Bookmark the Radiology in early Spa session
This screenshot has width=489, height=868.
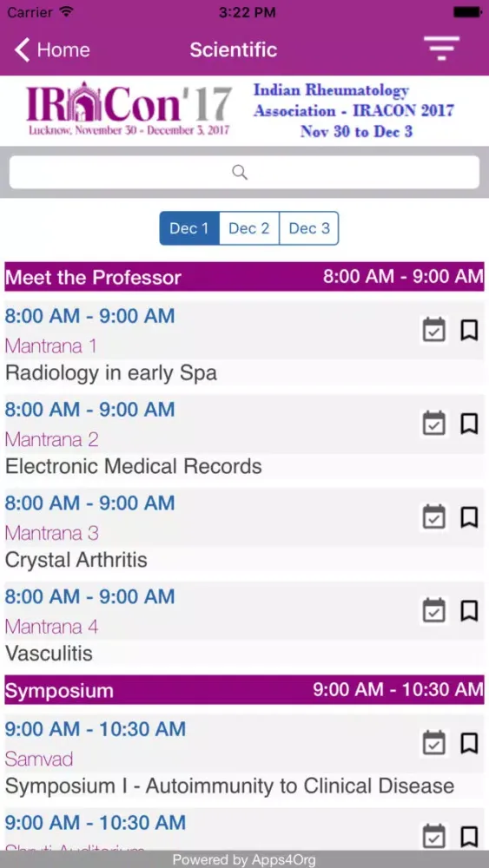[x=469, y=331]
